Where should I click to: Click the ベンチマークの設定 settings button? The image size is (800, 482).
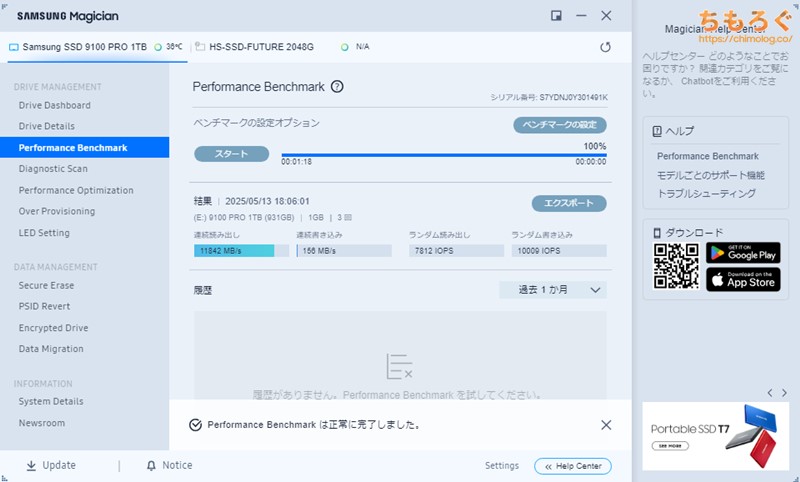(560, 125)
